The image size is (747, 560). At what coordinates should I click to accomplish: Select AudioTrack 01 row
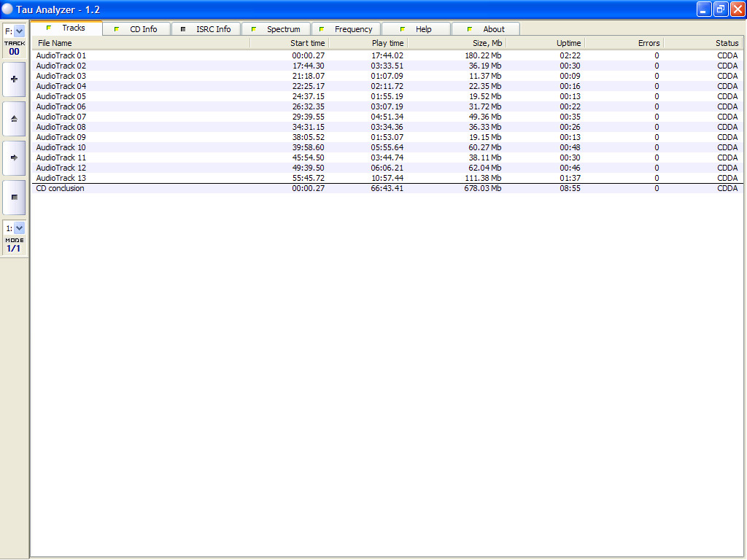tap(61, 55)
